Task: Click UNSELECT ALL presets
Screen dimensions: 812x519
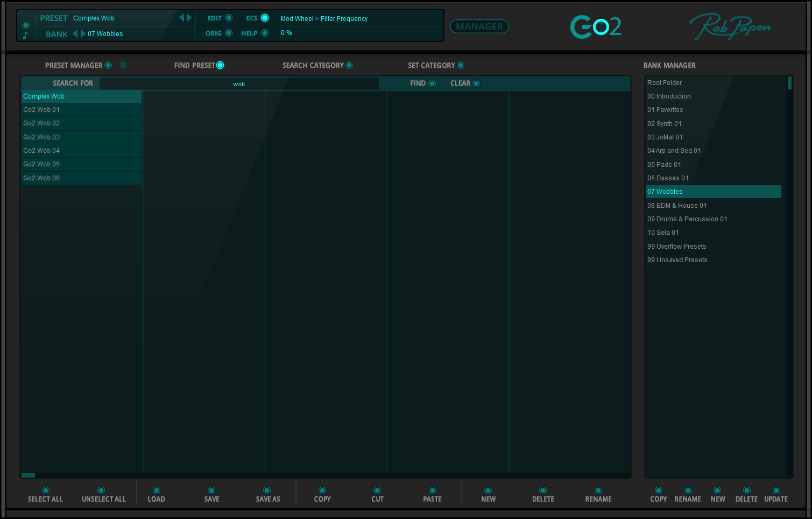Action: (x=101, y=490)
